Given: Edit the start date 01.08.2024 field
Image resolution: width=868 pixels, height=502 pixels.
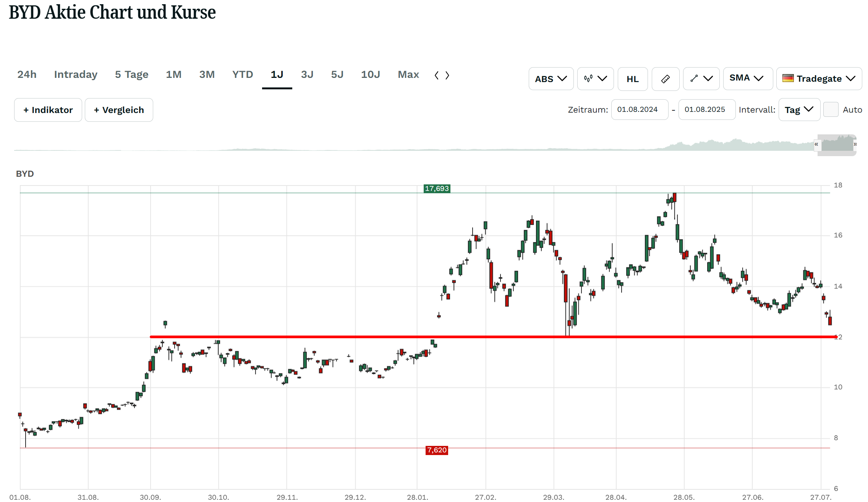Looking at the screenshot, I should [x=640, y=110].
